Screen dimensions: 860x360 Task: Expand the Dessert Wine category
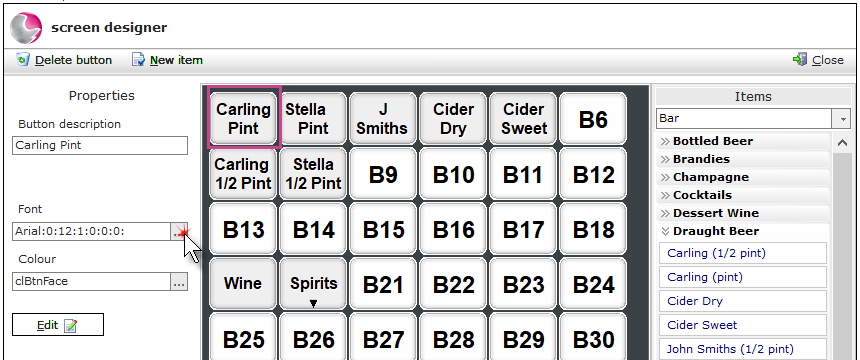[x=743, y=213]
